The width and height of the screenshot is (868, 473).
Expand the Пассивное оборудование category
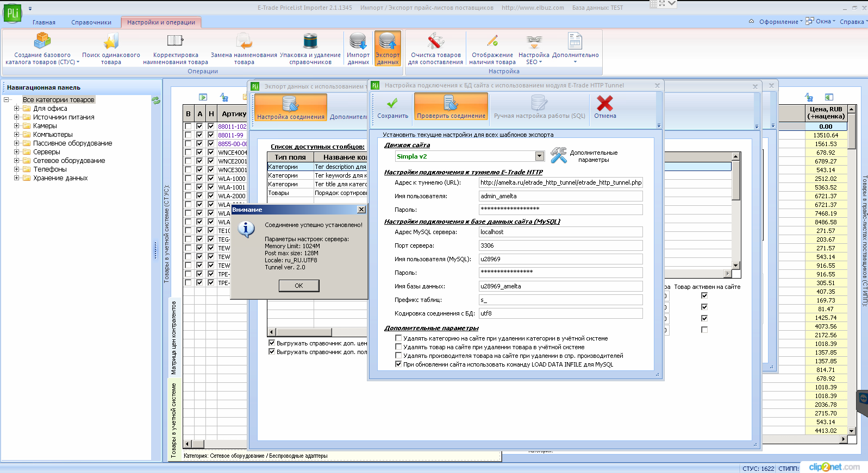tap(16, 143)
